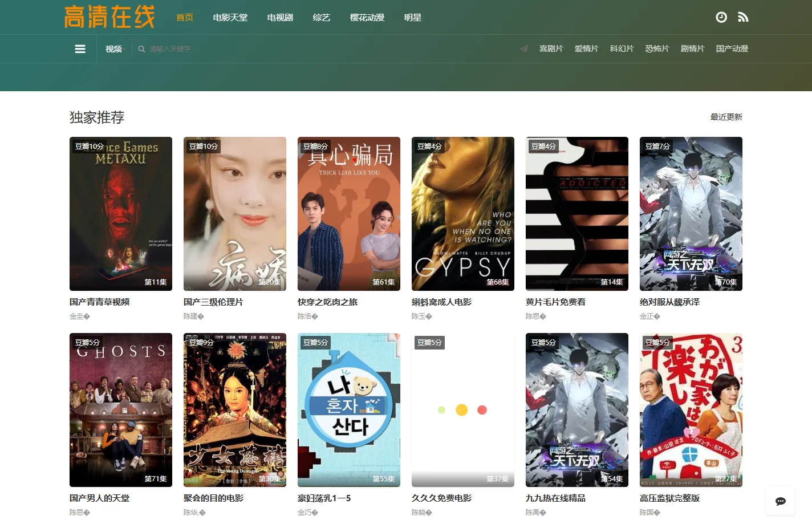This screenshot has height=532, width=812.
Task: Click actor name under 绝对服从魏承泽
Action: click(x=650, y=316)
